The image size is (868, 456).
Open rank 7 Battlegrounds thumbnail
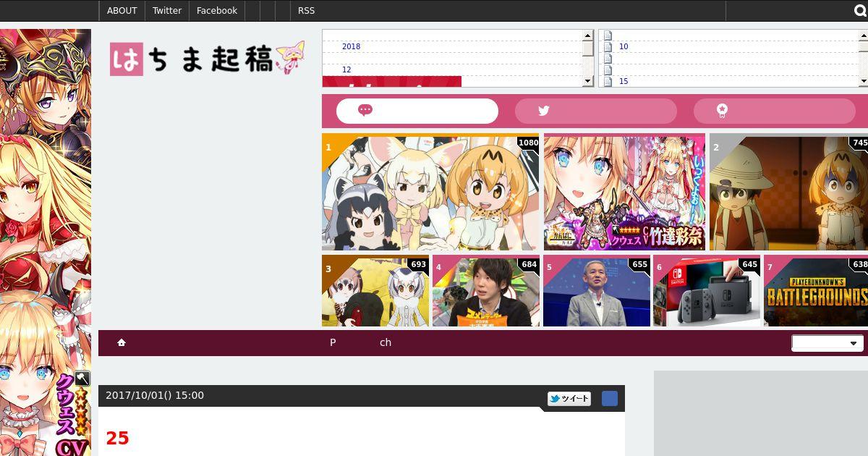816,291
